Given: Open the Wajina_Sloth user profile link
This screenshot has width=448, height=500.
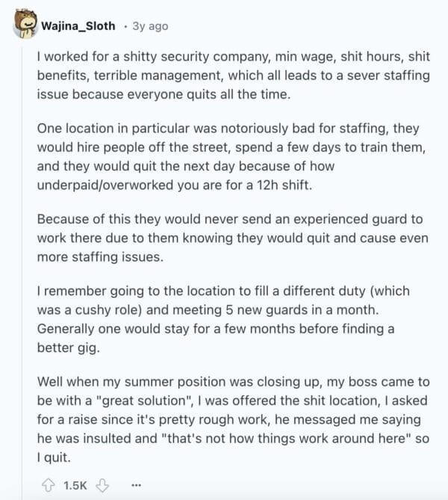Looking at the screenshot, I should [x=78, y=26].
